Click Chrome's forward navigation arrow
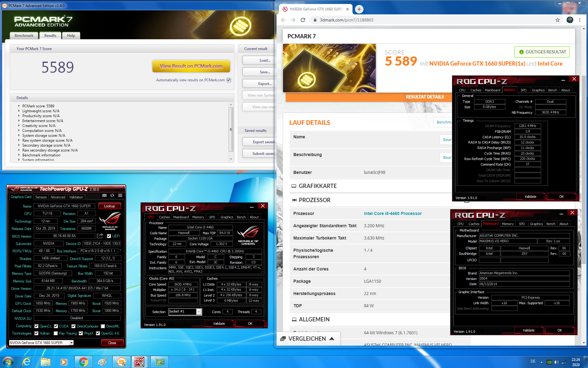 point(293,20)
